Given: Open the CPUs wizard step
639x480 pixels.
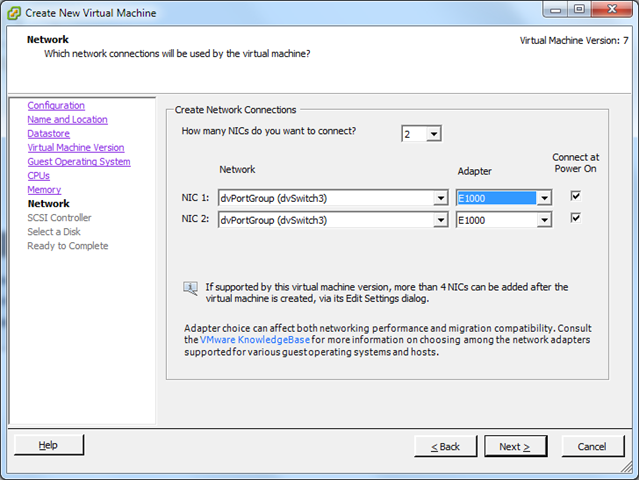Looking at the screenshot, I should (38, 176).
